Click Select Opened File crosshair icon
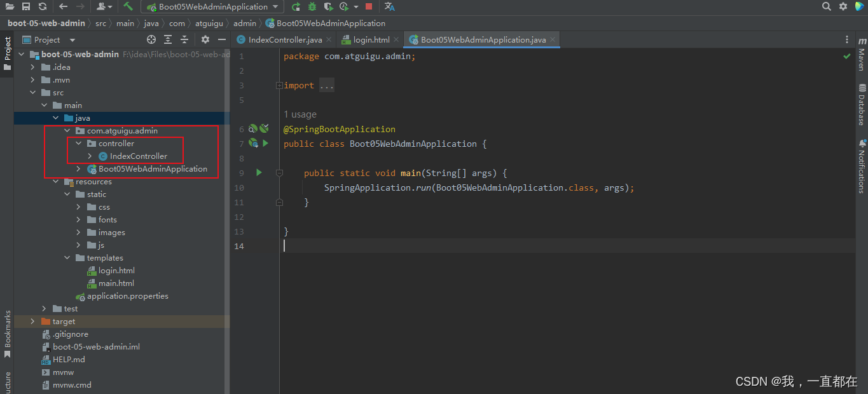 151,39
